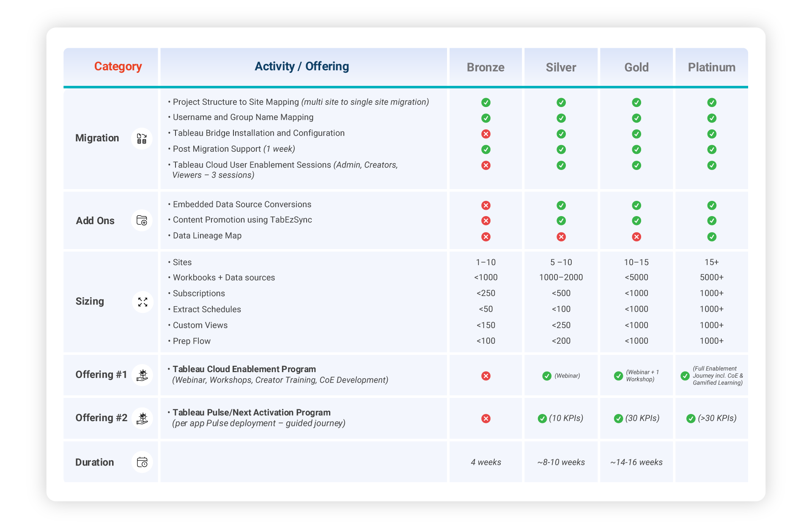The height and width of the screenshot is (529, 812).
Task: Select the Platinum column header
Action: click(x=712, y=67)
